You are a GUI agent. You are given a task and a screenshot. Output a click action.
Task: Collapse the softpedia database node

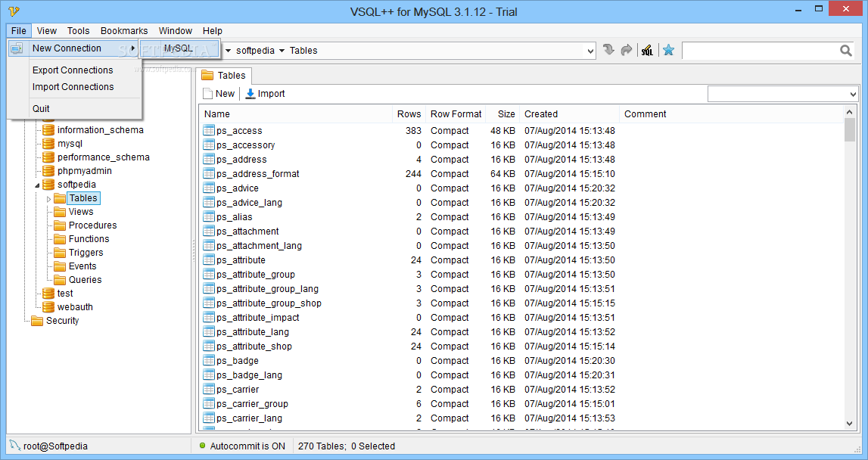click(37, 185)
